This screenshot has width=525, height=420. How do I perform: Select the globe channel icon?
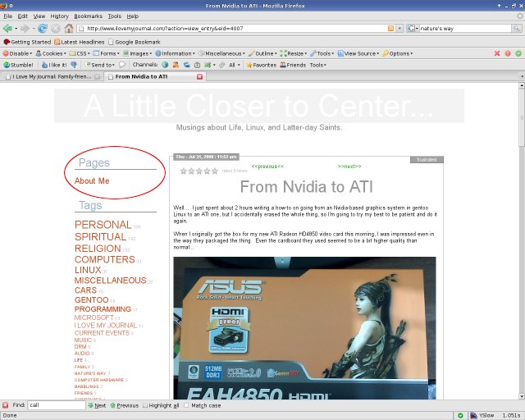point(165,65)
